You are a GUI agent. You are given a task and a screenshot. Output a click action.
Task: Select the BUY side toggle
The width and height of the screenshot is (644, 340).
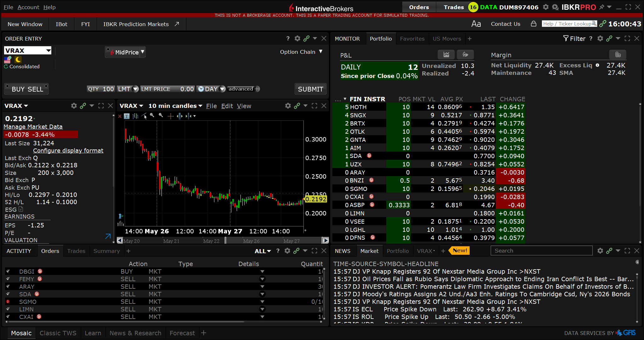(18, 89)
